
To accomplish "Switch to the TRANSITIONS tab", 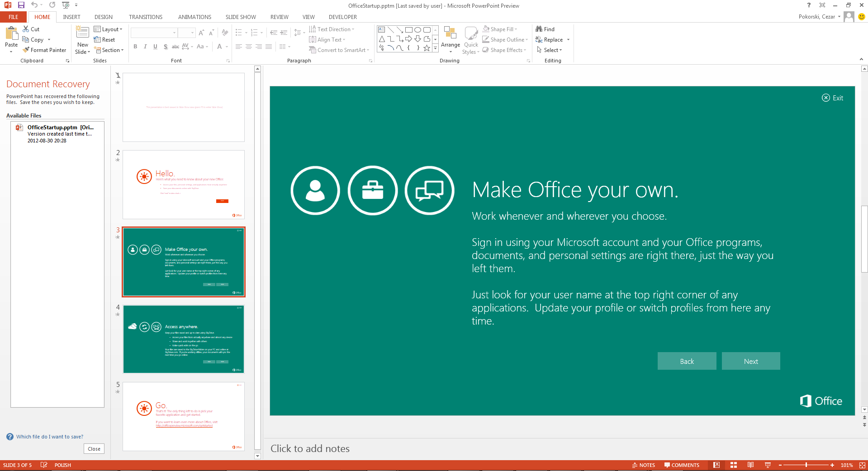I will (146, 17).
